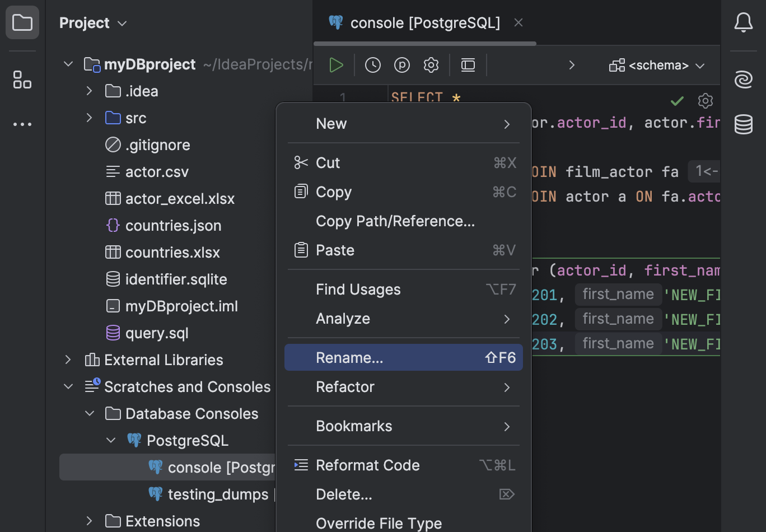
Task: Show the query execution plan
Action: [402, 64]
